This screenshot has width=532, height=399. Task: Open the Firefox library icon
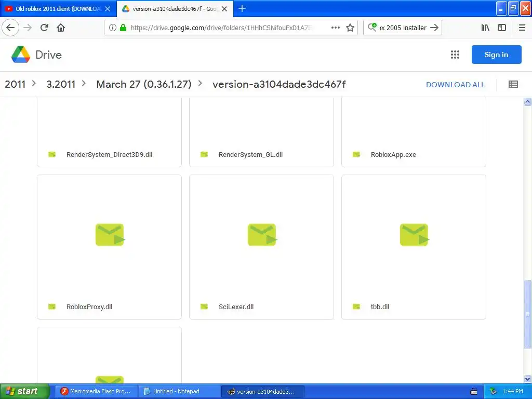[485, 28]
